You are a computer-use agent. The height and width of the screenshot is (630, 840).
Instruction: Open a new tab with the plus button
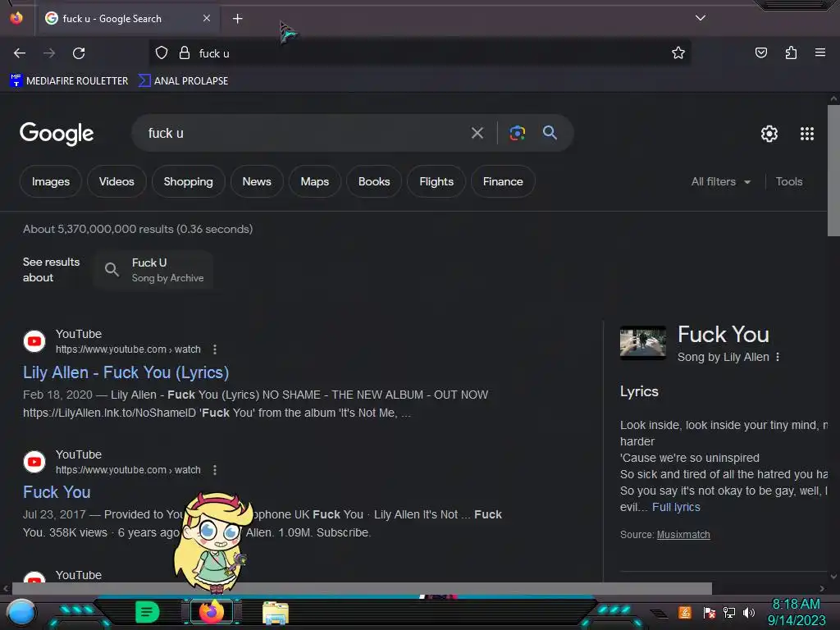click(237, 19)
